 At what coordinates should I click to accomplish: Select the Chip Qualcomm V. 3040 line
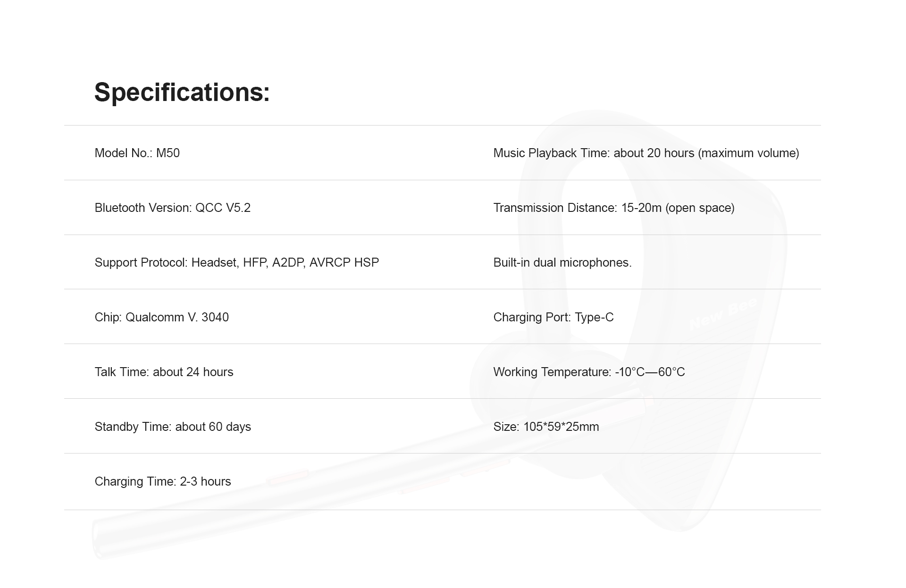pos(162,317)
